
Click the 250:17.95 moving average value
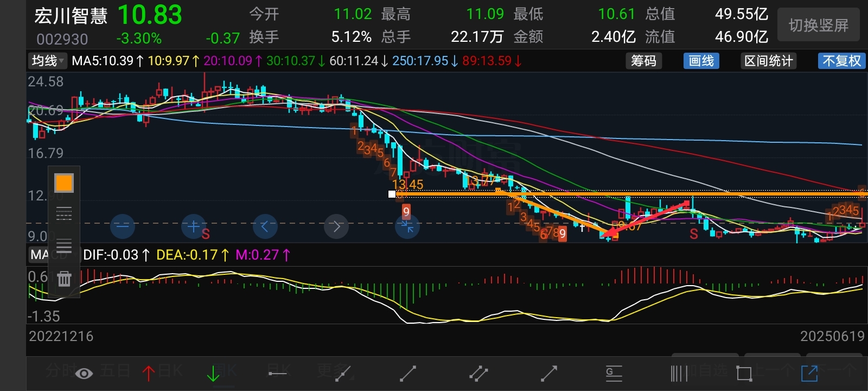425,61
